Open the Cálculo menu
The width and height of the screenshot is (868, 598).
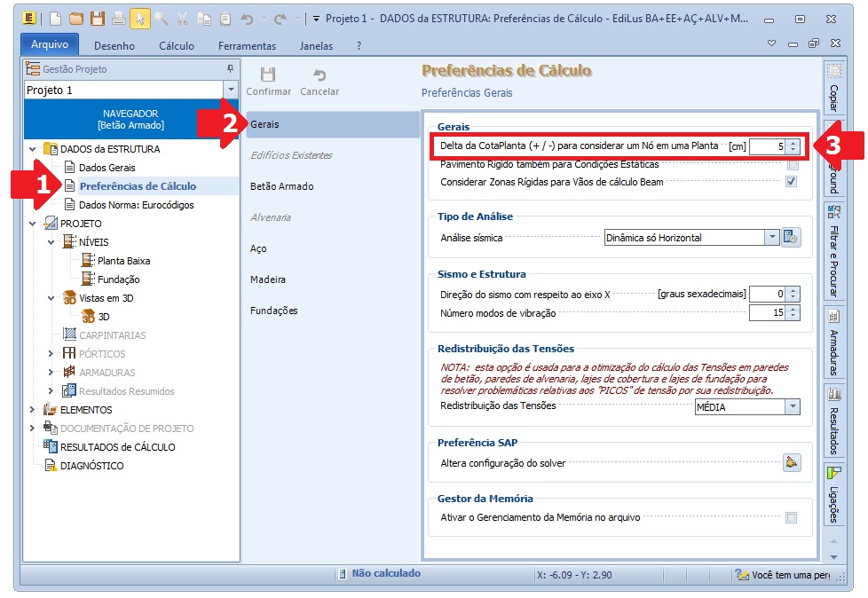tap(177, 46)
